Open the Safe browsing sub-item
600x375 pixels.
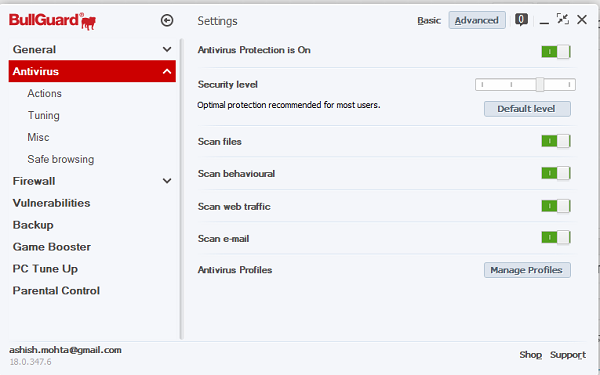[x=61, y=159]
